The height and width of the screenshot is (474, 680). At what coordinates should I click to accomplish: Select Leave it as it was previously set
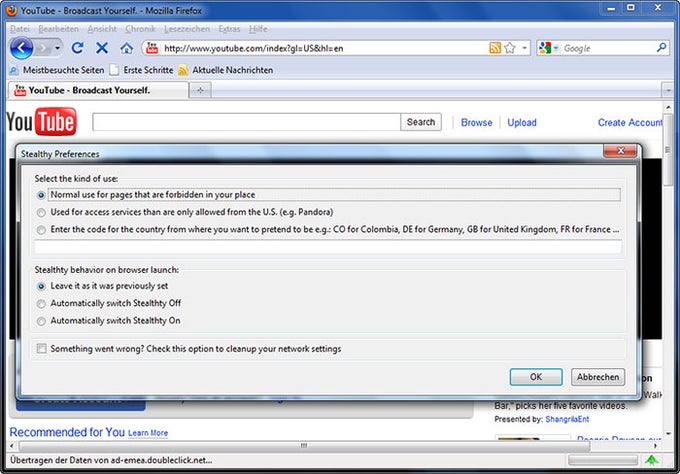click(41, 287)
